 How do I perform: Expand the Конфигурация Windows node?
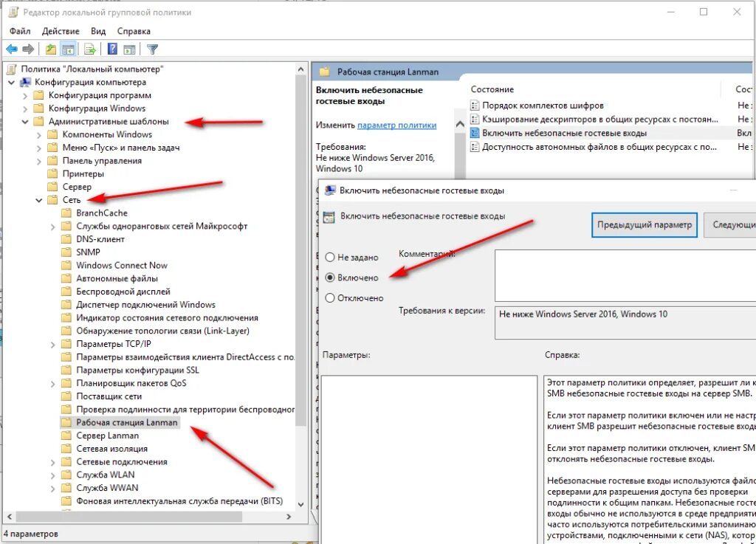pos(25,109)
